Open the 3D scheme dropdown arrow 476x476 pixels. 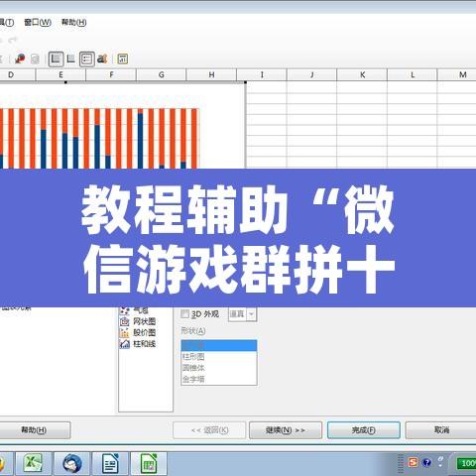pos(252,314)
